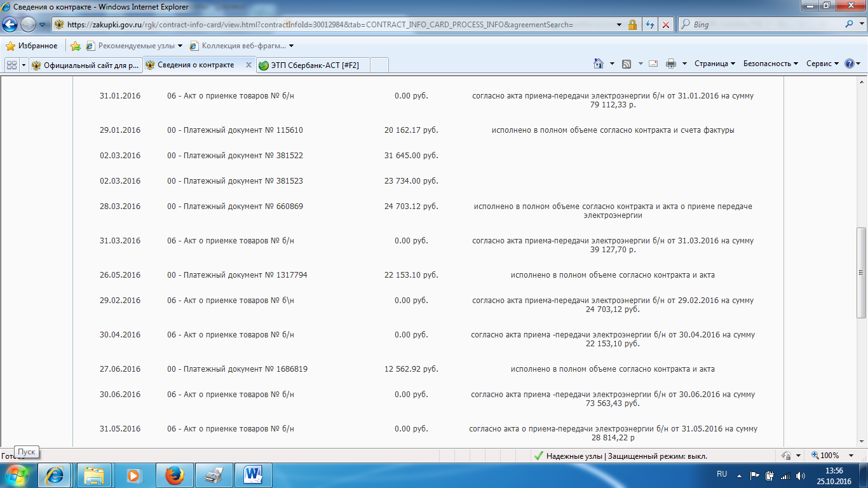Open a new blank tab
The width and height of the screenshot is (868, 488).
pyautogui.click(x=379, y=65)
